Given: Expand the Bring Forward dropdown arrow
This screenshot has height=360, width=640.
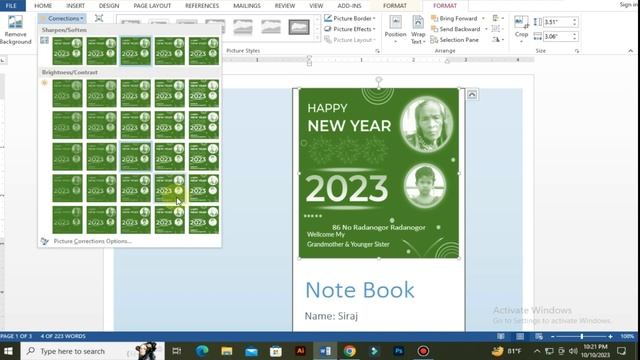Looking at the screenshot, I should tap(483, 18).
